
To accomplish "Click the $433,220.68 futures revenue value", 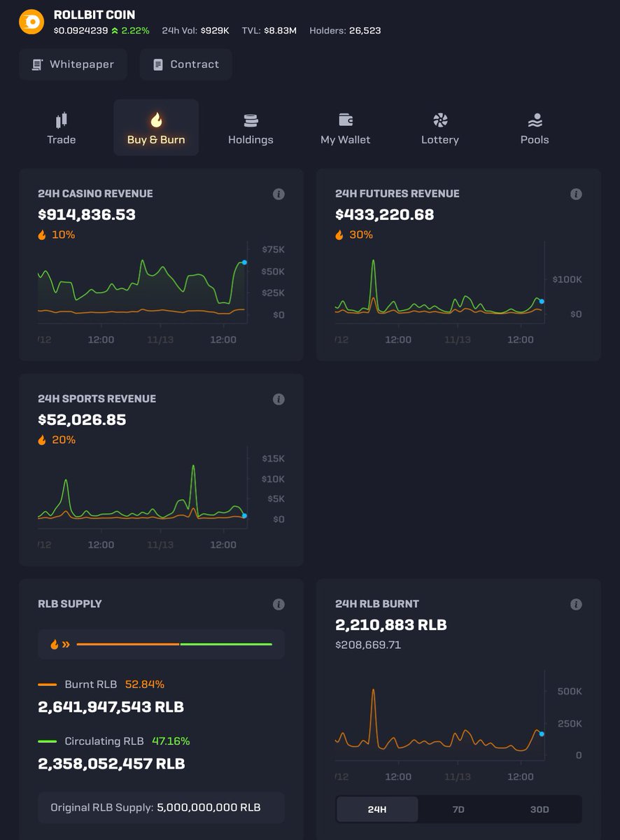I will tap(385, 214).
